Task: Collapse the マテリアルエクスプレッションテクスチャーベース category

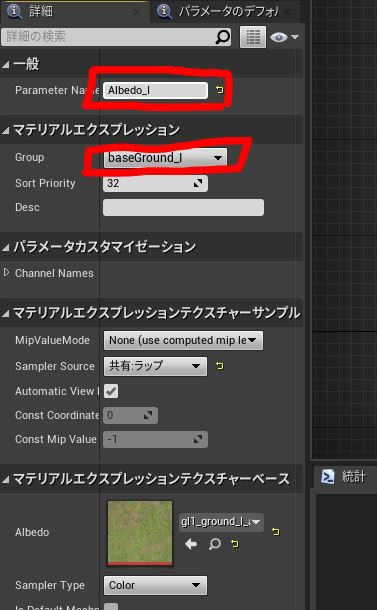Action: 5,479
